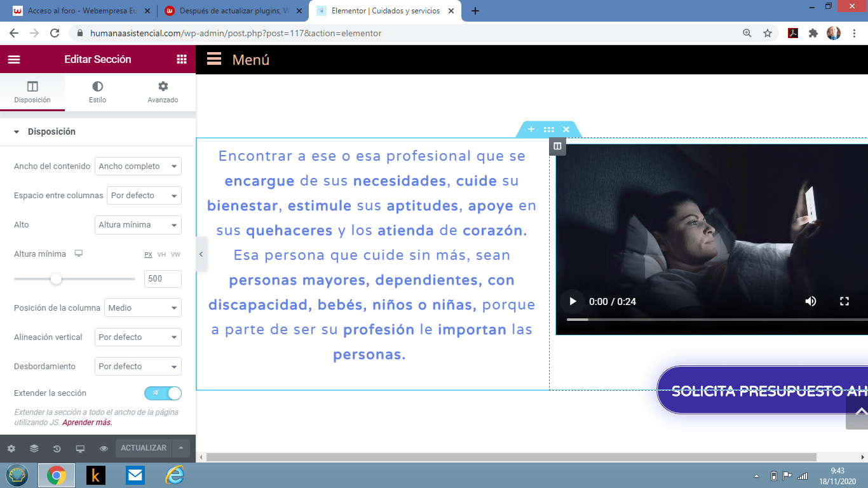
Task: Show hidden system tray icons
Action: [x=756, y=476]
